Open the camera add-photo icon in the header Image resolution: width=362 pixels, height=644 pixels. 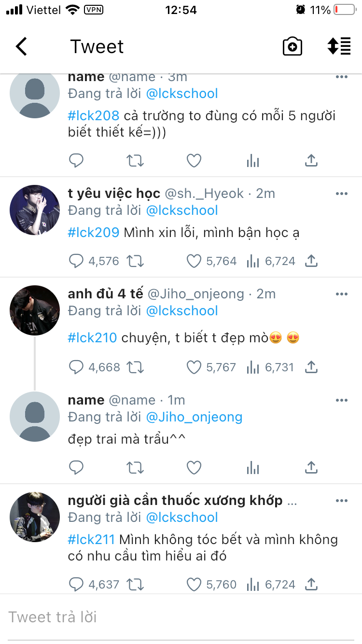pyautogui.click(x=292, y=47)
